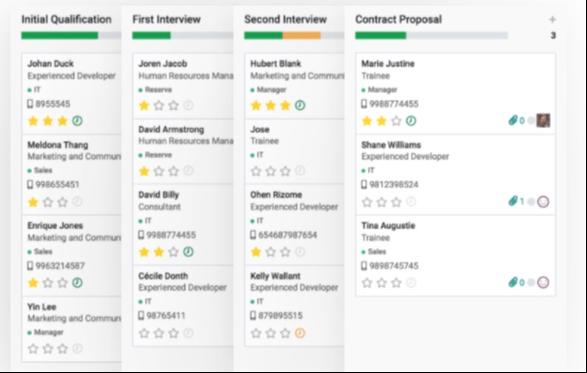The width and height of the screenshot is (587, 373).
Task: Click the assignee avatar on Tina Augustie card
Action: coord(543,282)
